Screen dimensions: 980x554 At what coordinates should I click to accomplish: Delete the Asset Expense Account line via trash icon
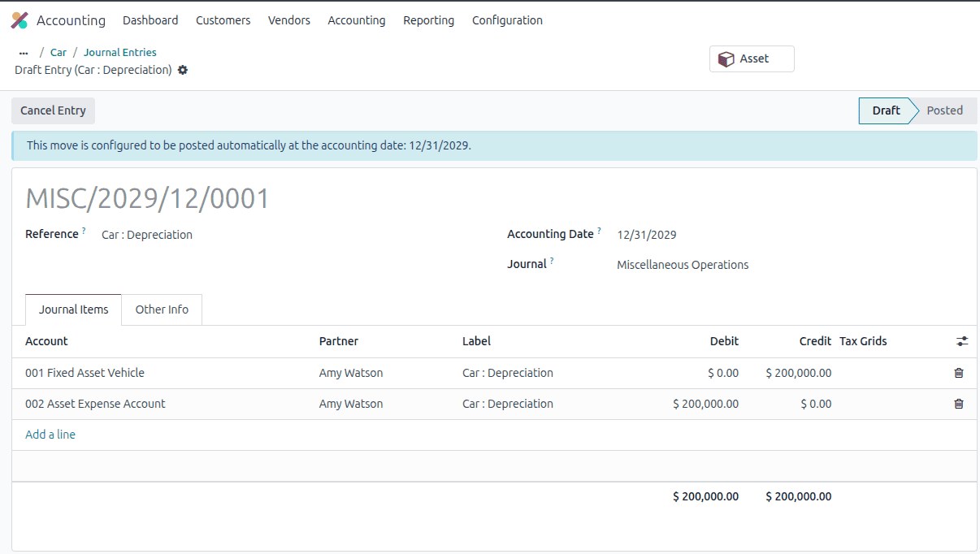coord(958,404)
